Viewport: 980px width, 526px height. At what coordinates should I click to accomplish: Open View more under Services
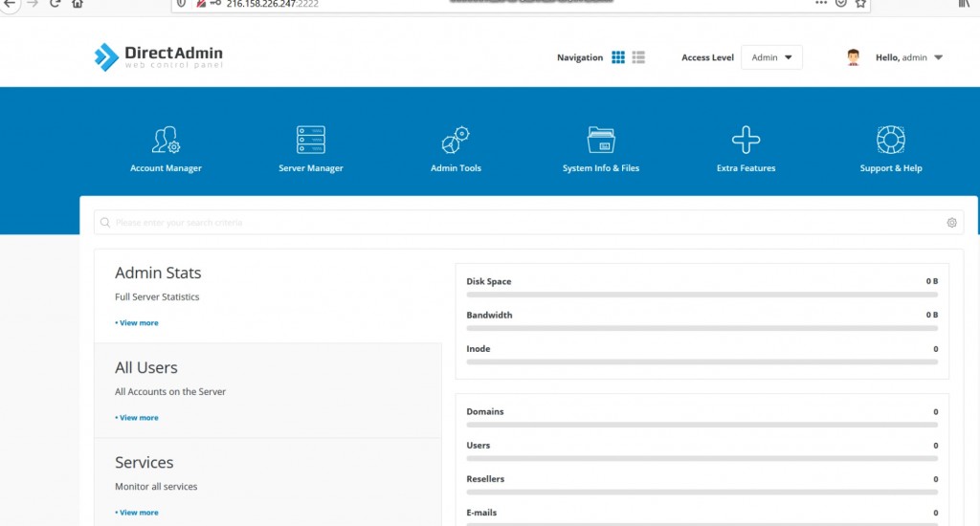tap(137, 513)
